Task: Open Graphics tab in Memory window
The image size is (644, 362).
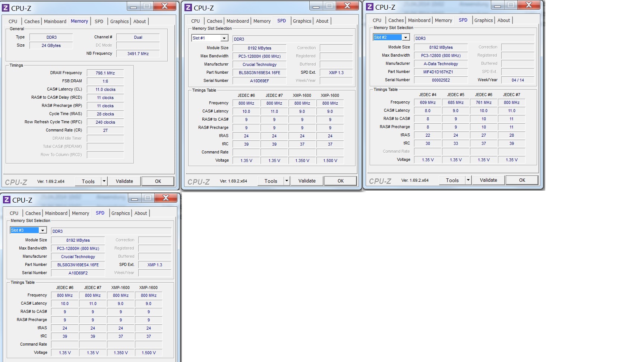Action: click(119, 21)
